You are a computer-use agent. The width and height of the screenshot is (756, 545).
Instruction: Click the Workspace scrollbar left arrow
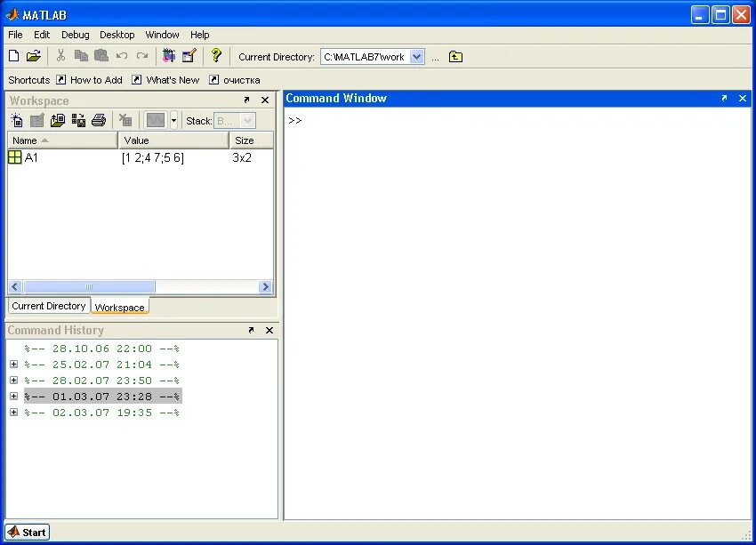[x=15, y=286]
